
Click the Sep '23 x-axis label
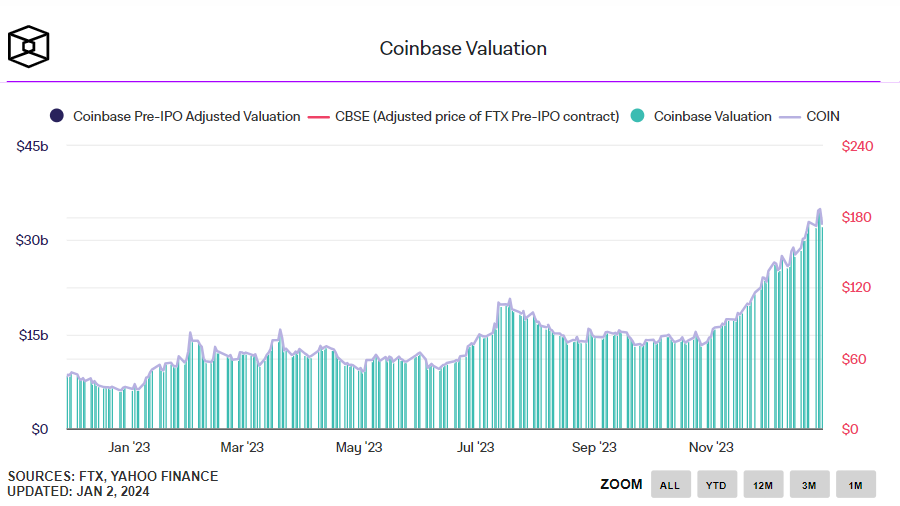[594, 447]
